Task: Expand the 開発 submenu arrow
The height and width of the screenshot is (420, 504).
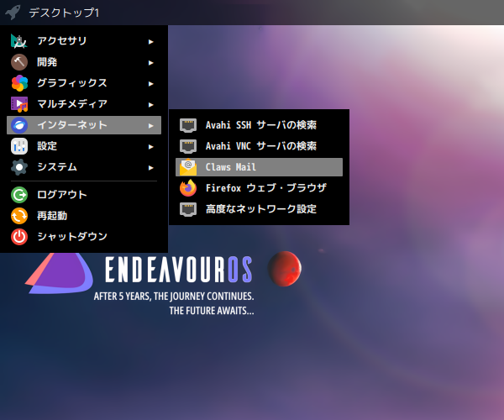Action: 150,63
